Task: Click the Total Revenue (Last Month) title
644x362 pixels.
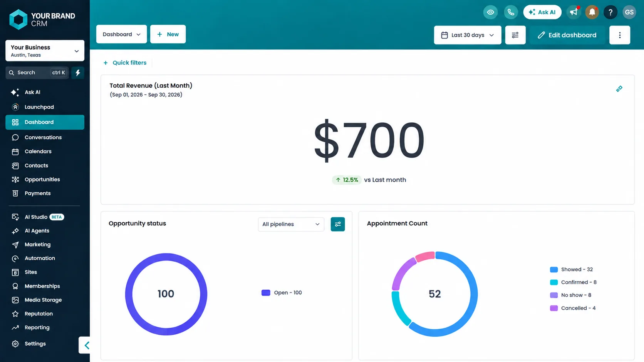Action: tap(151, 86)
